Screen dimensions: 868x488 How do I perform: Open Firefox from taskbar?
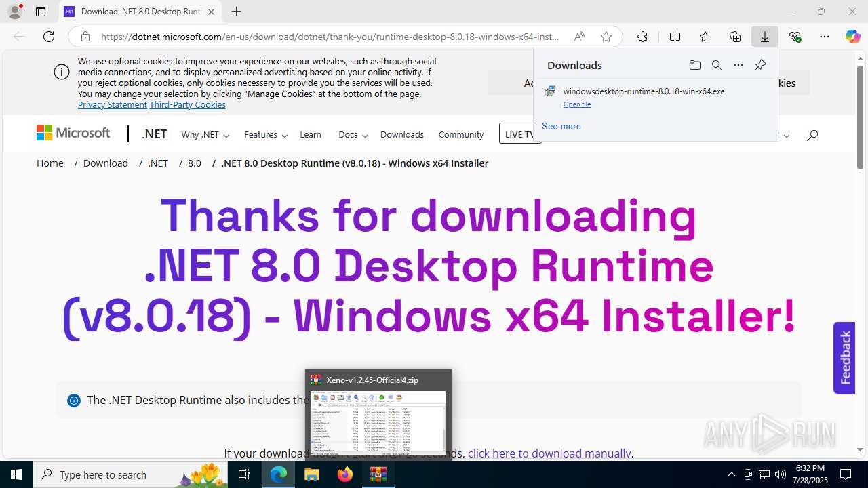(x=345, y=474)
